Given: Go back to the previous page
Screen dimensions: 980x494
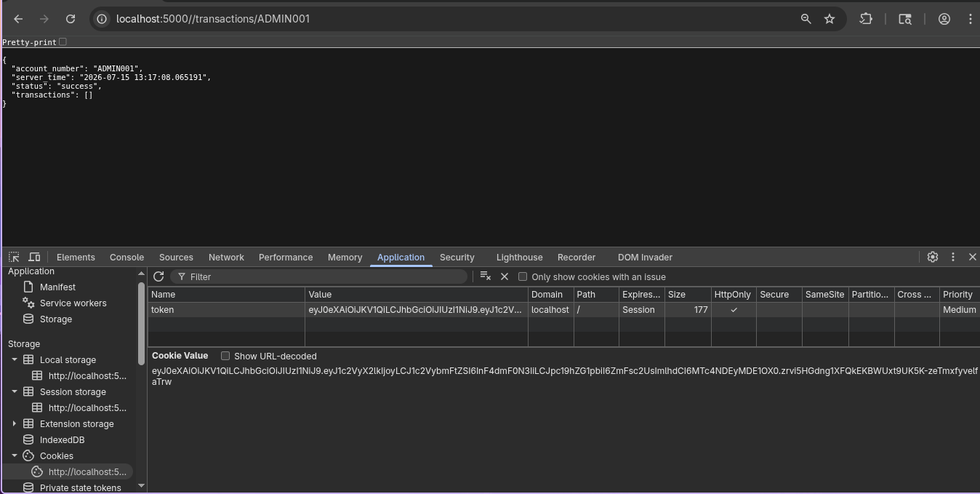Looking at the screenshot, I should click(18, 19).
